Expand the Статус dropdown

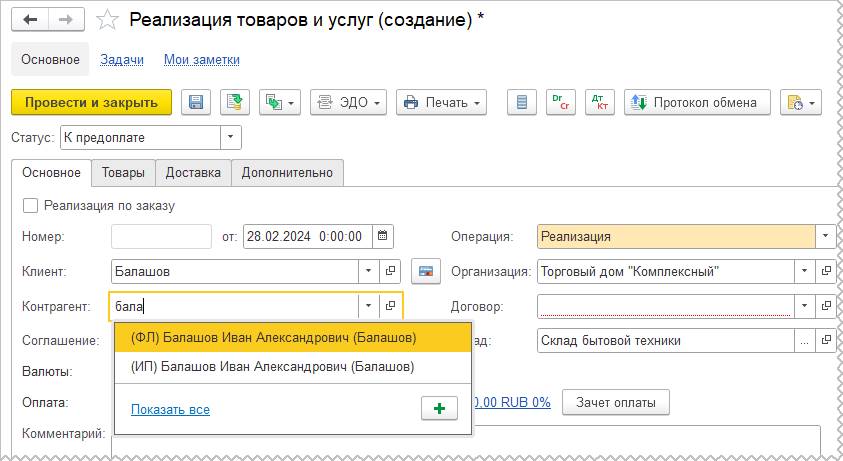[x=231, y=137]
